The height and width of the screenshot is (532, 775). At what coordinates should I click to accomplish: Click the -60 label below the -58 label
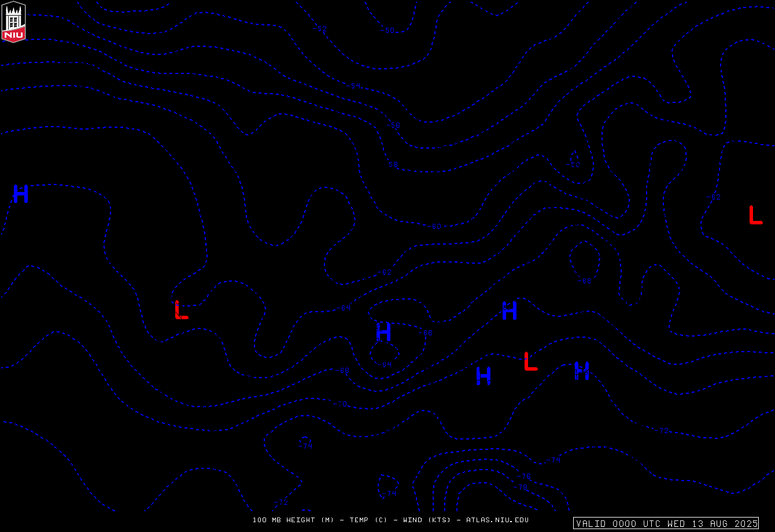click(434, 226)
